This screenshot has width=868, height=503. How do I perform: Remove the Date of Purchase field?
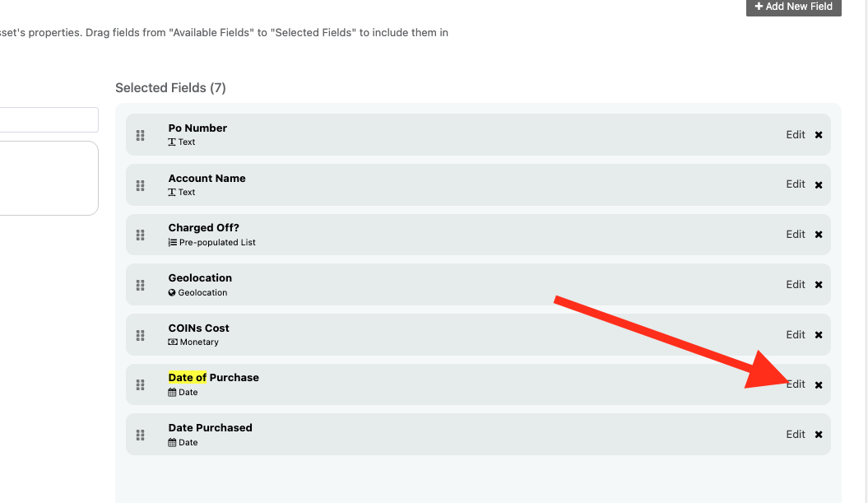pyautogui.click(x=819, y=385)
